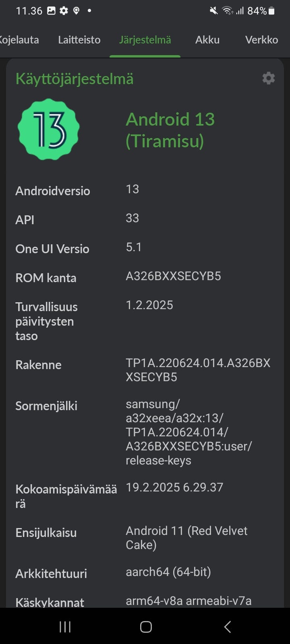Go to the Kojelauta tab
This screenshot has height=644, width=290.
coord(19,40)
